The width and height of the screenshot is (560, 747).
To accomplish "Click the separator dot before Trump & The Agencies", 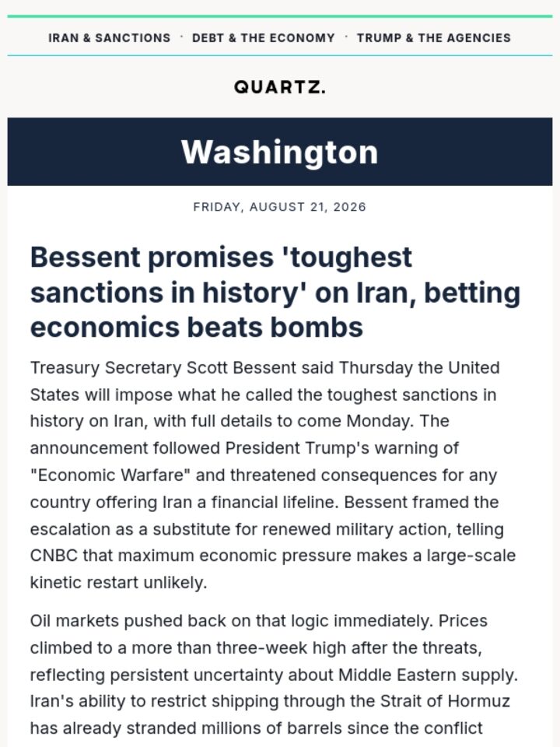I will (x=346, y=37).
